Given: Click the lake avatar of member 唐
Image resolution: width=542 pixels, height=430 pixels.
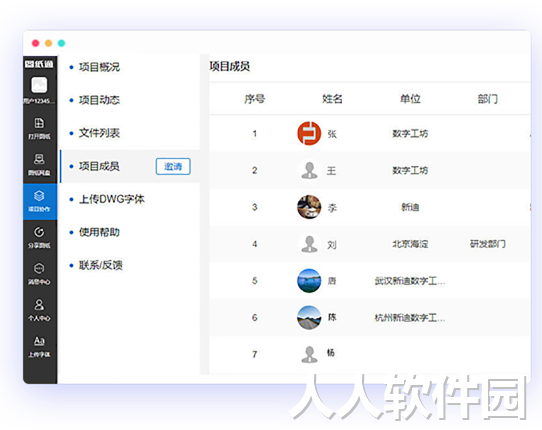Looking at the screenshot, I should [309, 281].
